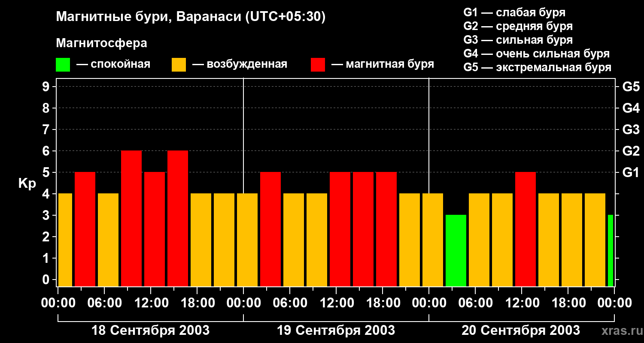Click the '— магнитная буря' legend label

click(383, 64)
